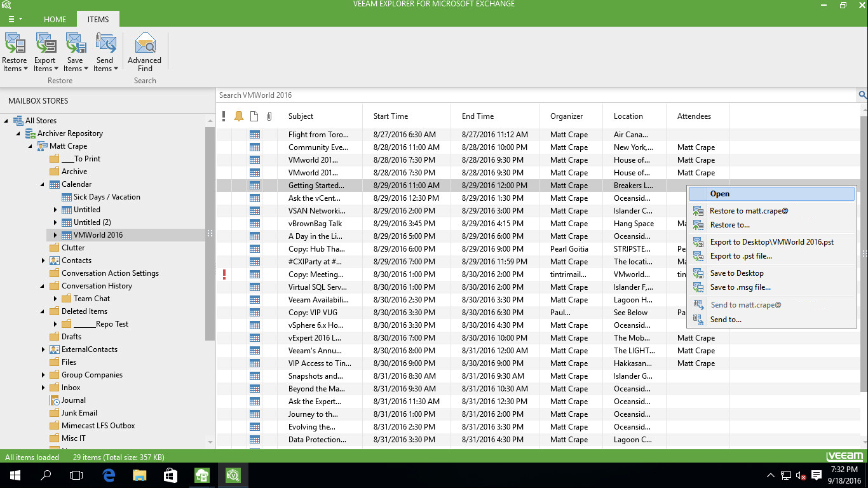Expand the Inbox folder
868x488 pixels.
tap(43, 388)
